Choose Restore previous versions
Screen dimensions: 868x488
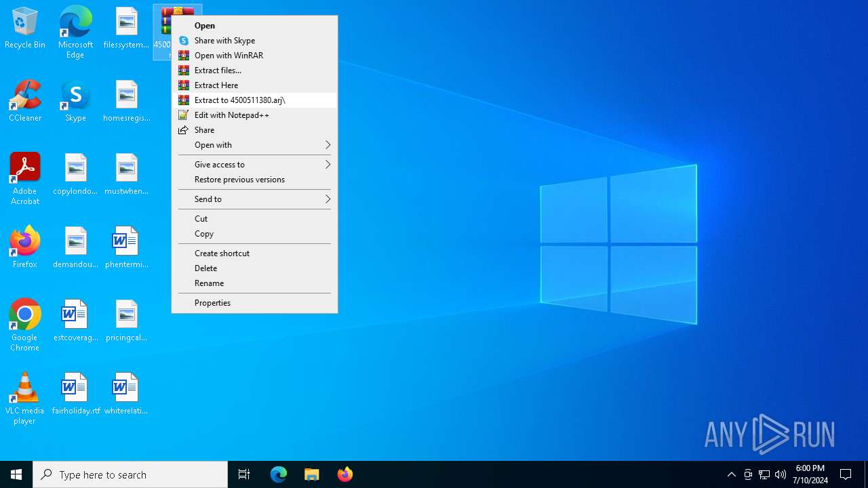coord(254,180)
